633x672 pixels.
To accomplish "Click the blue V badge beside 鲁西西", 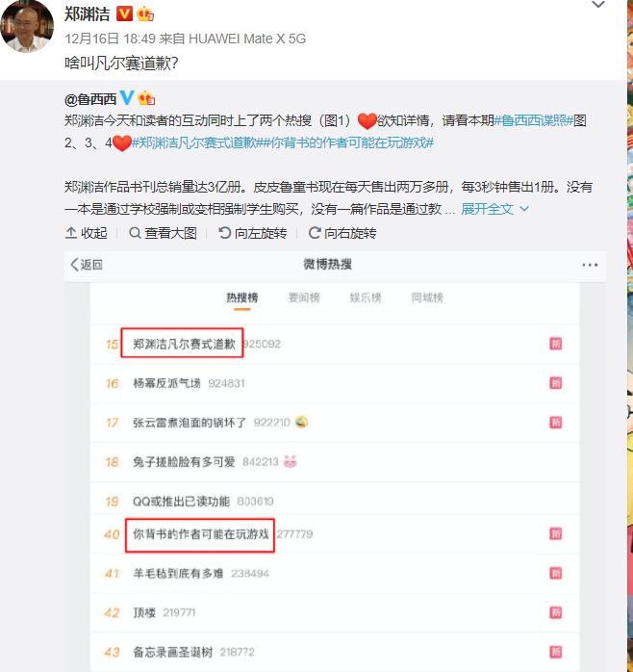I will pyautogui.click(x=127, y=98).
